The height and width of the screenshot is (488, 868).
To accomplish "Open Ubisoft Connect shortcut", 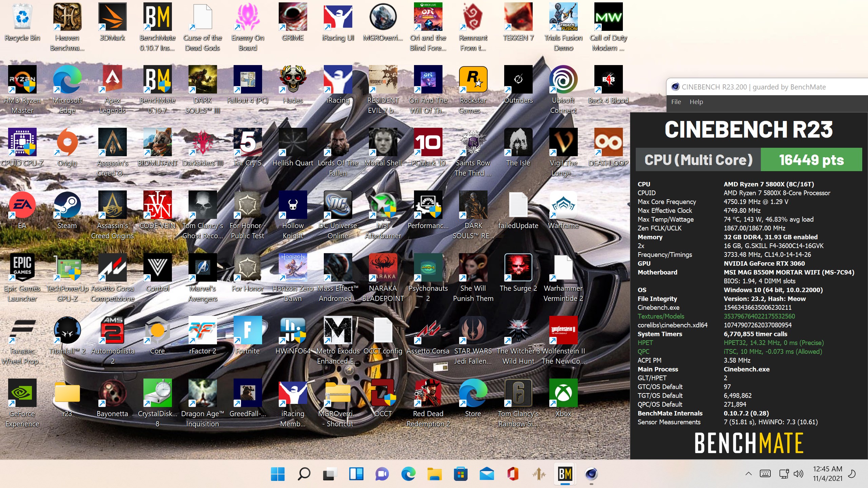I will point(563,90).
